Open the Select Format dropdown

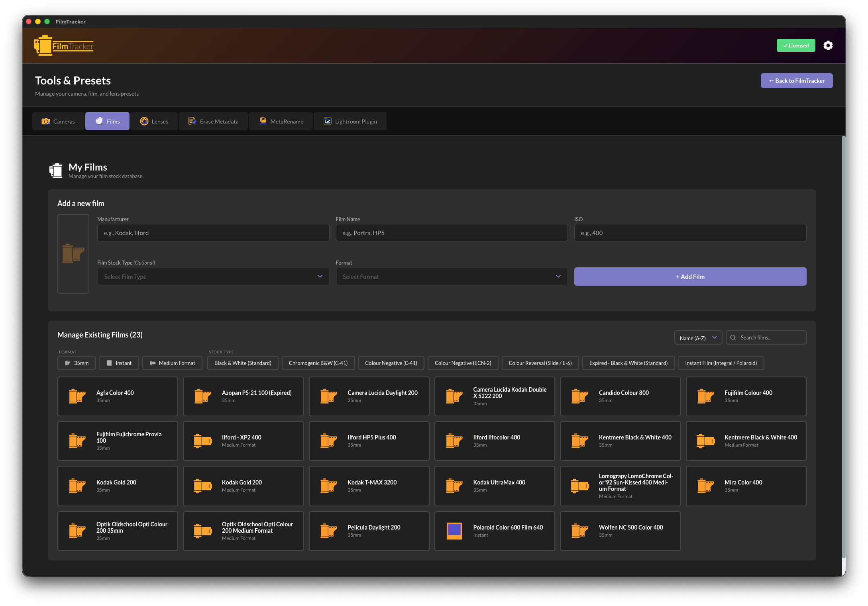point(452,277)
